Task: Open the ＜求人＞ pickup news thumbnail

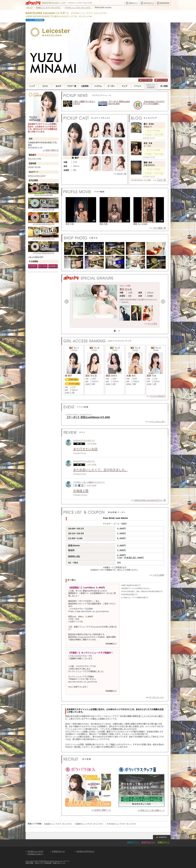Action: point(68,104)
